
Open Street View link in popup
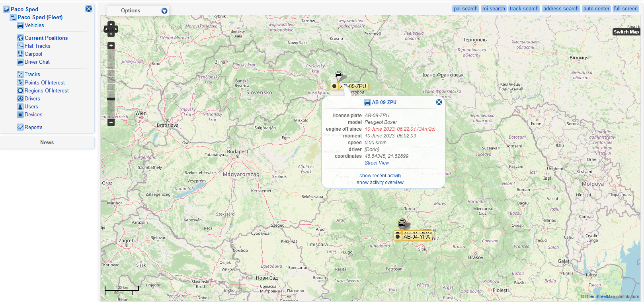coord(377,163)
